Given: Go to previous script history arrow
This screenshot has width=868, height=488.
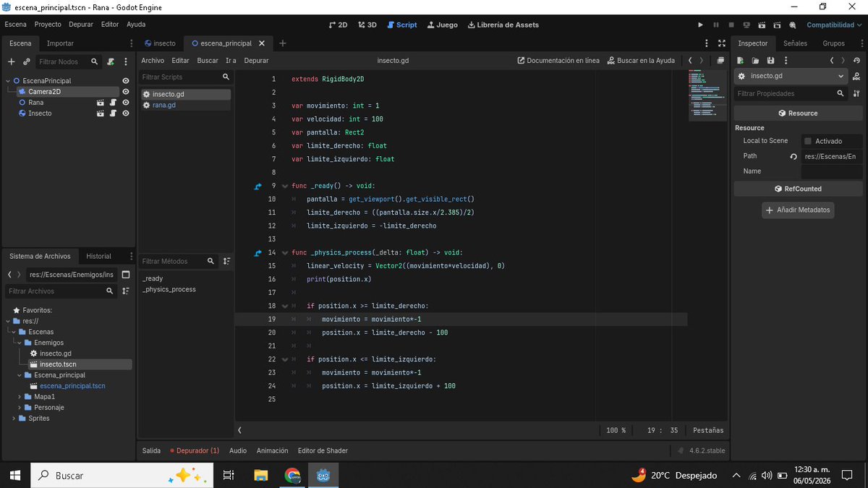Looking at the screenshot, I should click(690, 60).
